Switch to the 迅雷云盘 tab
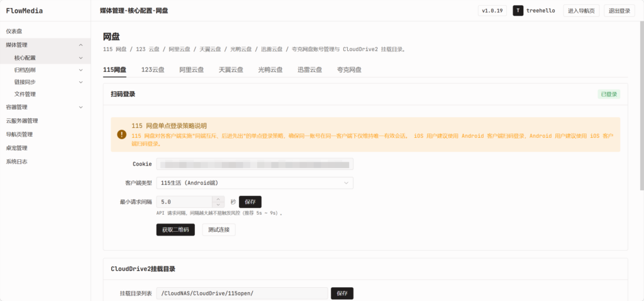Viewport: 644px width, 301px height. (x=309, y=70)
